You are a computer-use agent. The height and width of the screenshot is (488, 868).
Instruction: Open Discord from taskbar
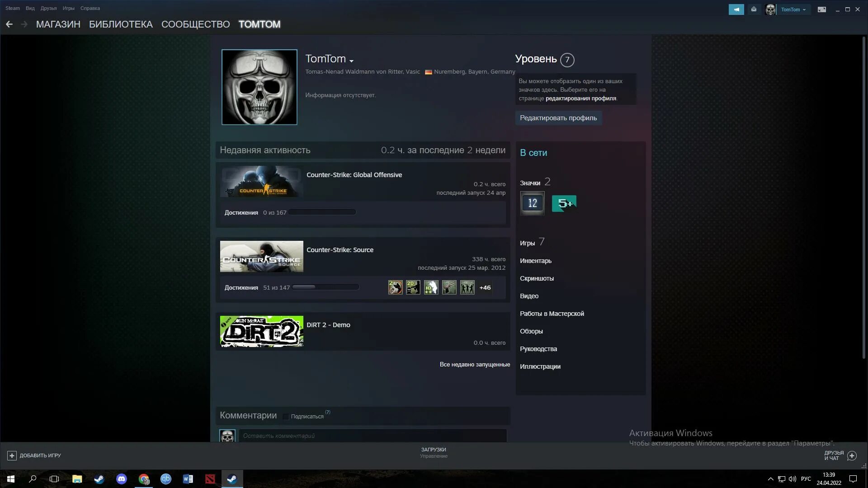click(x=122, y=479)
